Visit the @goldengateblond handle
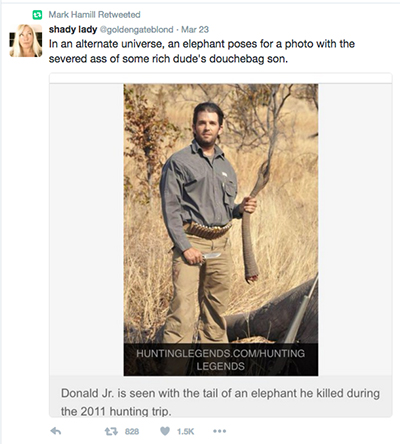Screen dimensions: 400x444 (x=137, y=30)
